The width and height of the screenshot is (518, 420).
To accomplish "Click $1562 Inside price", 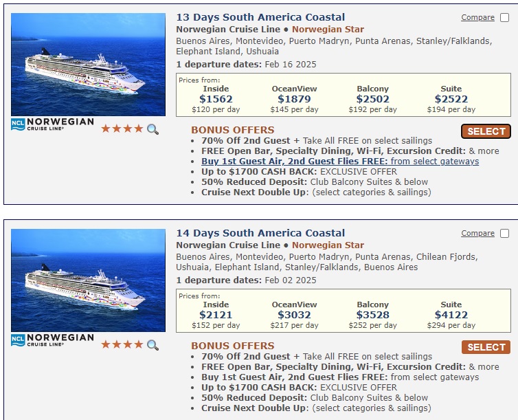I will [216, 99].
